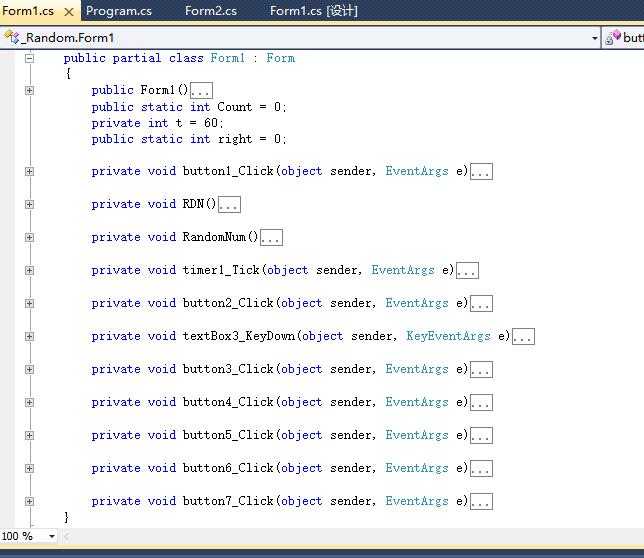Expand the RandomNum() method outline node
The width and height of the screenshot is (644, 558).
point(29,237)
